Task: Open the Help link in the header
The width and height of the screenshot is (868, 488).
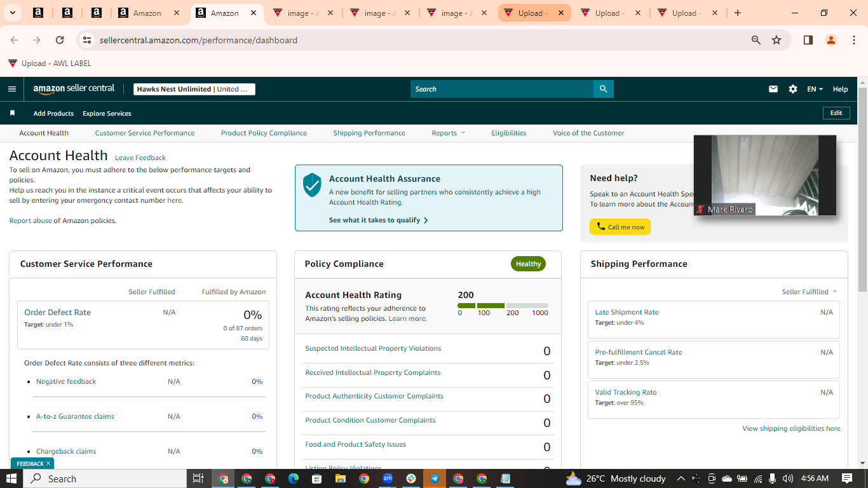Action: click(x=840, y=89)
